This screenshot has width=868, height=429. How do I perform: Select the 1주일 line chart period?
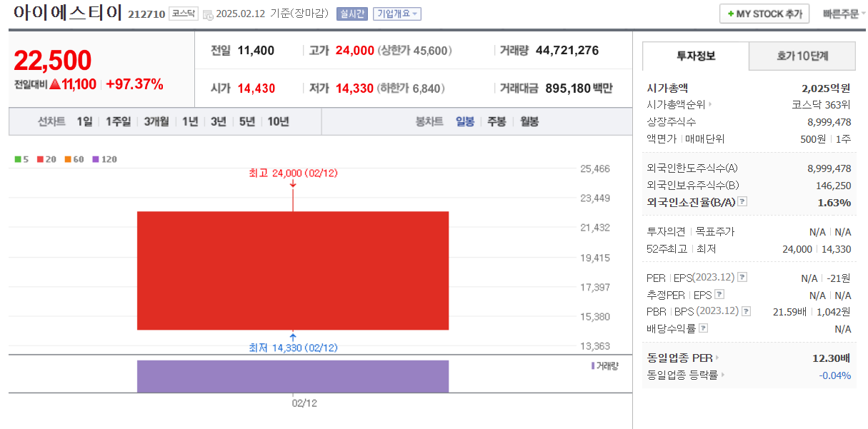(x=118, y=121)
